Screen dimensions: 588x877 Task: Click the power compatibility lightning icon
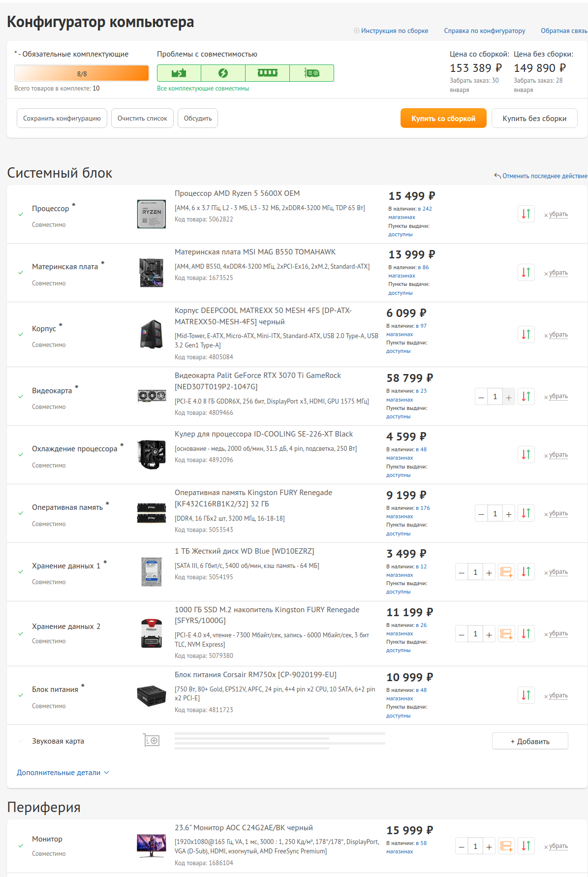(223, 73)
